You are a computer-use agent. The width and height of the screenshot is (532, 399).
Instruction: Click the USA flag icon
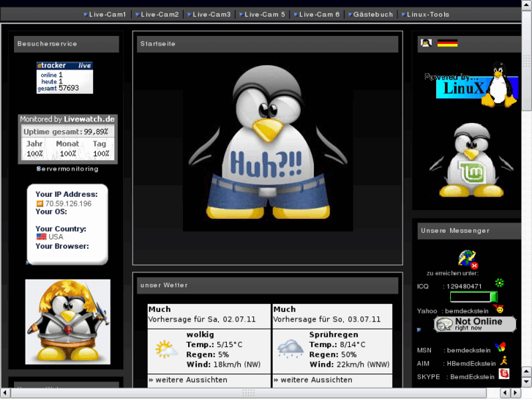(42, 236)
